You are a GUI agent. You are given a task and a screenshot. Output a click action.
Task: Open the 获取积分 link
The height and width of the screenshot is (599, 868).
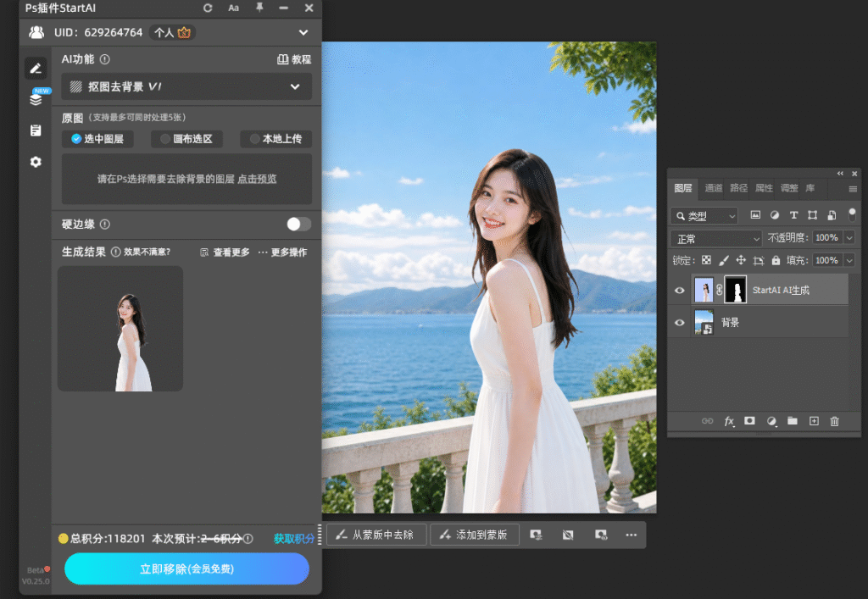tap(294, 538)
